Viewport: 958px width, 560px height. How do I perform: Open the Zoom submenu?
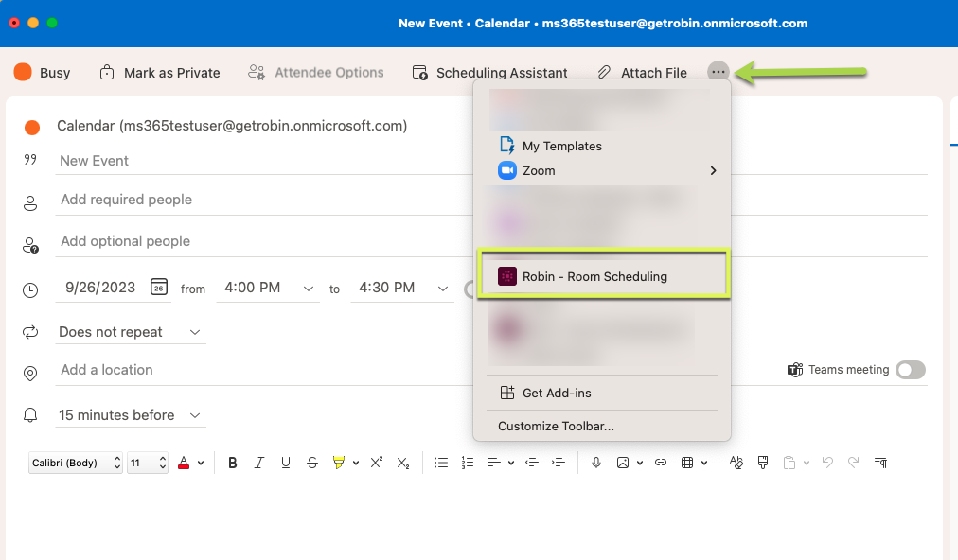coord(602,170)
